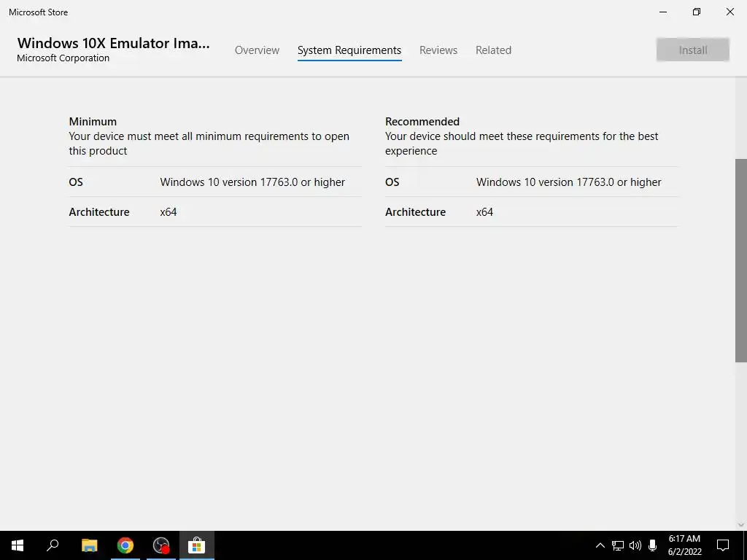Minimize the Microsoft Store window
Viewport: 747px width, 560px height.
click(x=662, y=12)
